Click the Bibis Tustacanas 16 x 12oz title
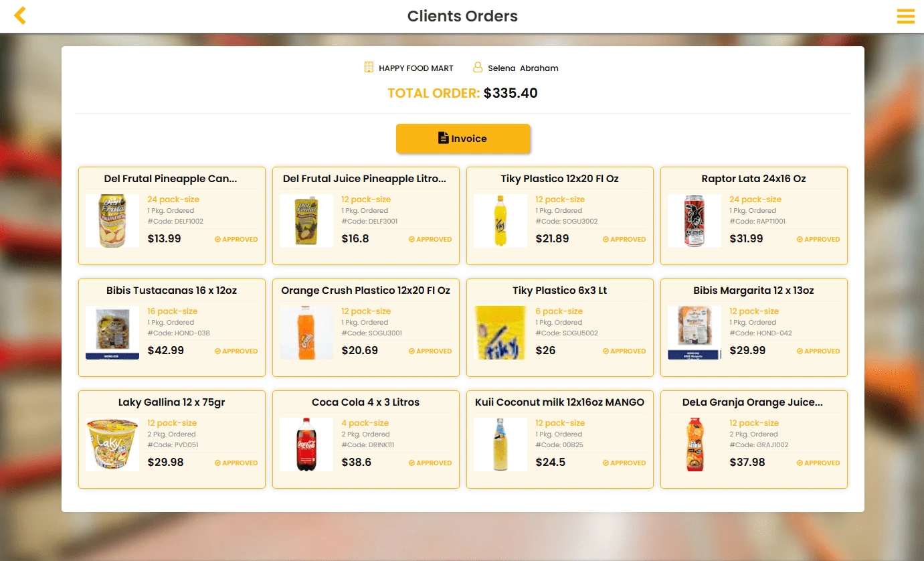The image size is (924, 561). pyautogui.click(x=172, y=291)
